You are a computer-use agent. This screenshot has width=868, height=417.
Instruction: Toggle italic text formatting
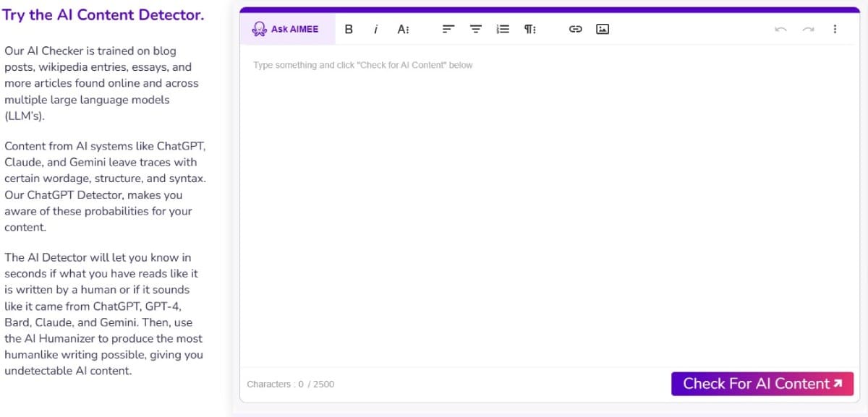(x=376, y=30)
